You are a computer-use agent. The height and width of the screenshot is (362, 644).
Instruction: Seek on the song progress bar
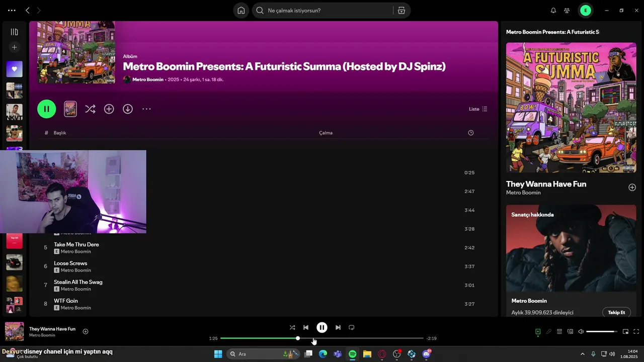click(x=322, y=338)
